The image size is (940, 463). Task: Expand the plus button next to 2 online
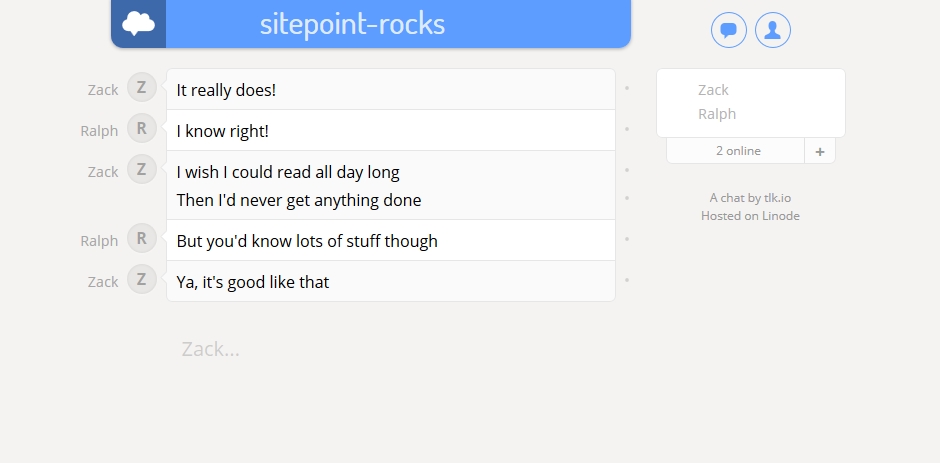pyautogui.click(x=820, y=151)
